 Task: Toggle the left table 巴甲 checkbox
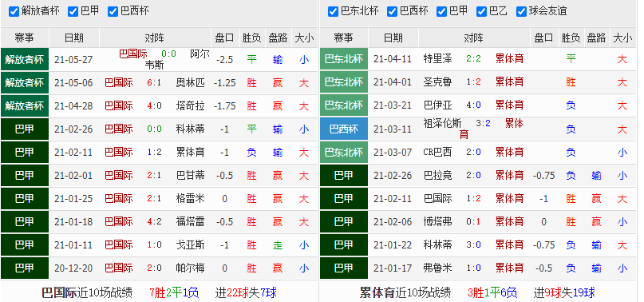pos(73,11)
